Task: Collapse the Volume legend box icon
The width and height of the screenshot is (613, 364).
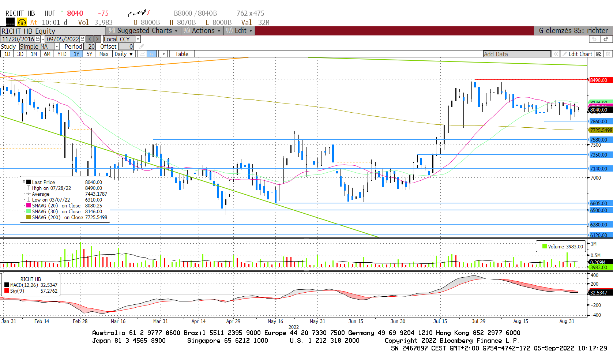Action: [540, 246]
